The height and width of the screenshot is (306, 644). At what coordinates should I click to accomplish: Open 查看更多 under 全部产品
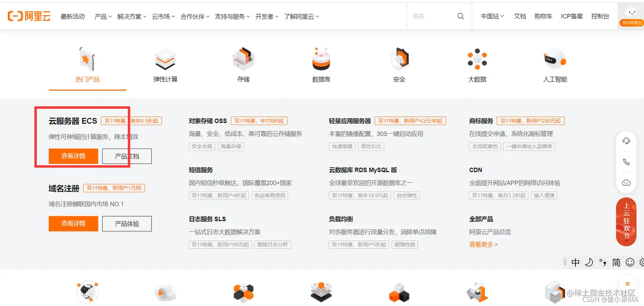[483, 244]
